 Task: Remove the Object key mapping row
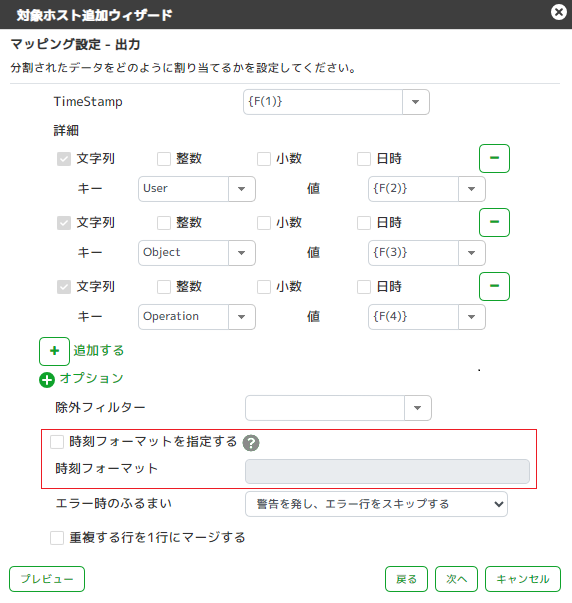[494, 222]
